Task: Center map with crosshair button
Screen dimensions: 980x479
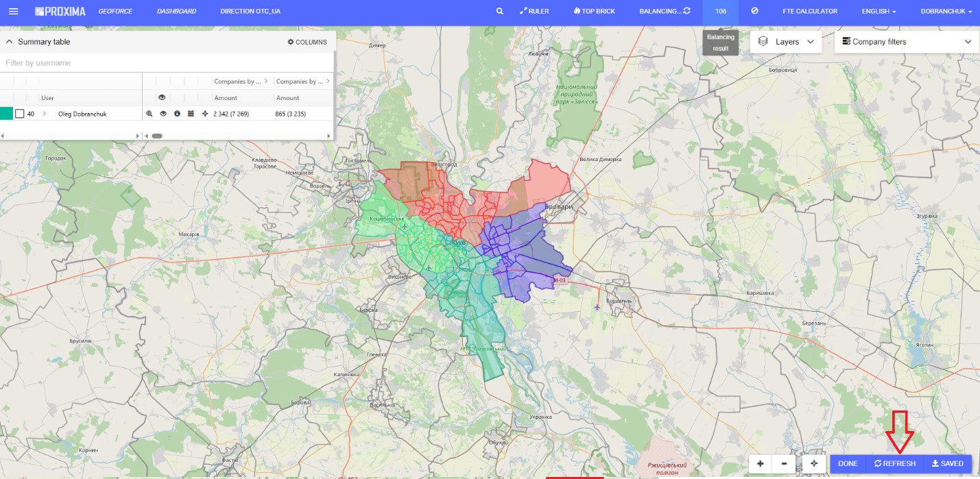Action: [814, 464]
